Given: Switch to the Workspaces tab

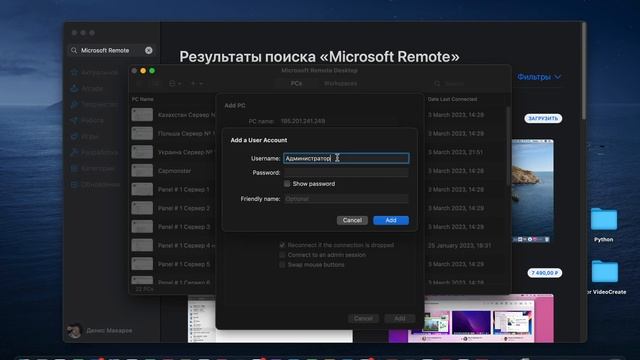Looking at the screenshot, I should 340,83.
